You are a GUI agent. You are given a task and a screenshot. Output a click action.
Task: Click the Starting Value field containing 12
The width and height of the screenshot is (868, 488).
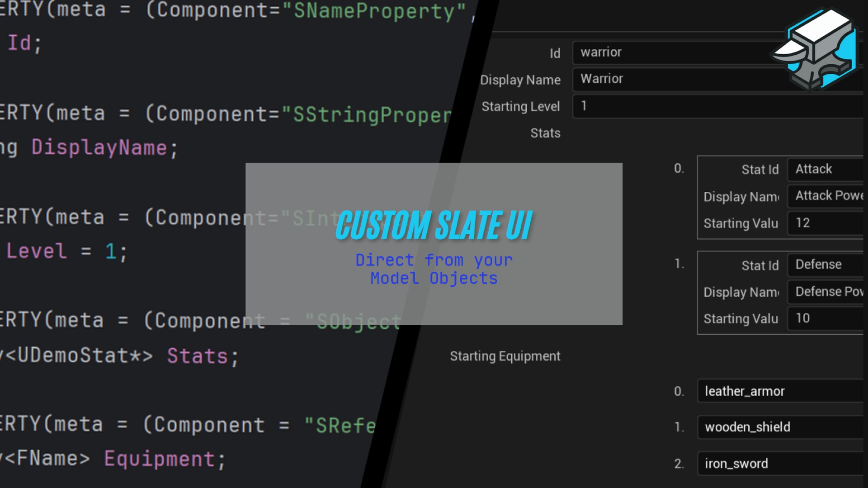(x=826, y=223)
